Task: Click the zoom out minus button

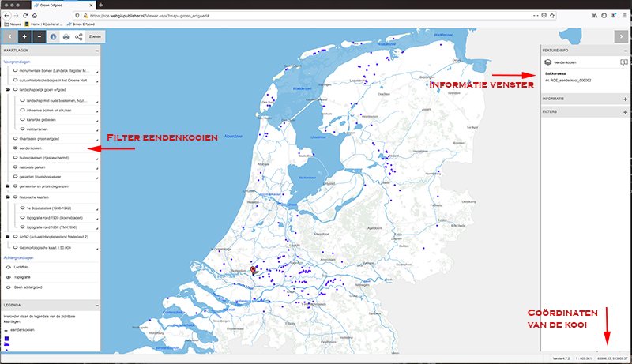Action: coord(39,36)
